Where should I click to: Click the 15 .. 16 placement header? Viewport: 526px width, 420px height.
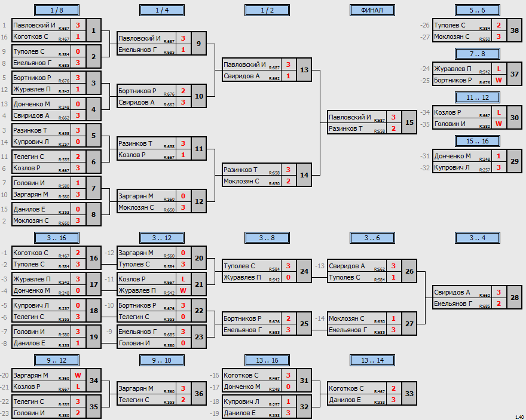[x=478, y=141]
